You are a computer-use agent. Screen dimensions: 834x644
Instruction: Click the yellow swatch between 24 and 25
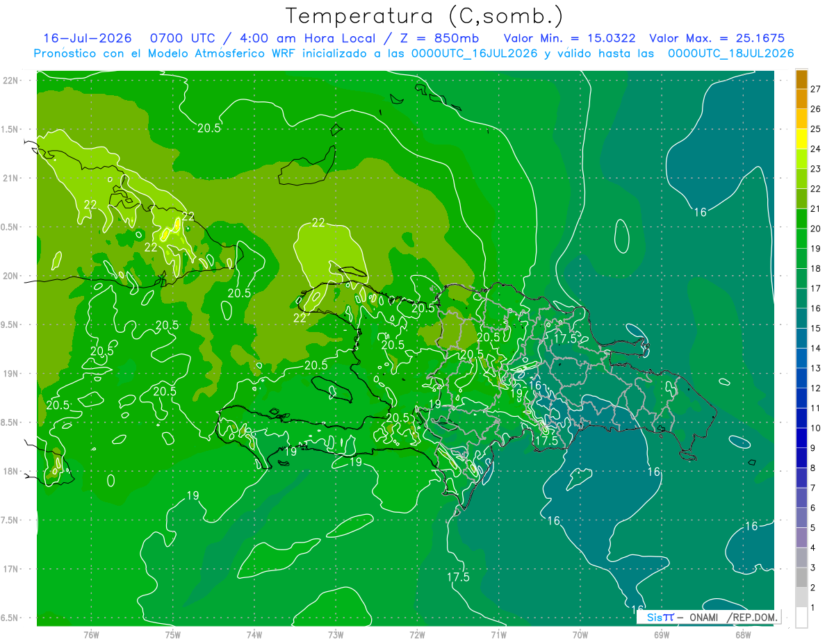[x=801, y=139]
